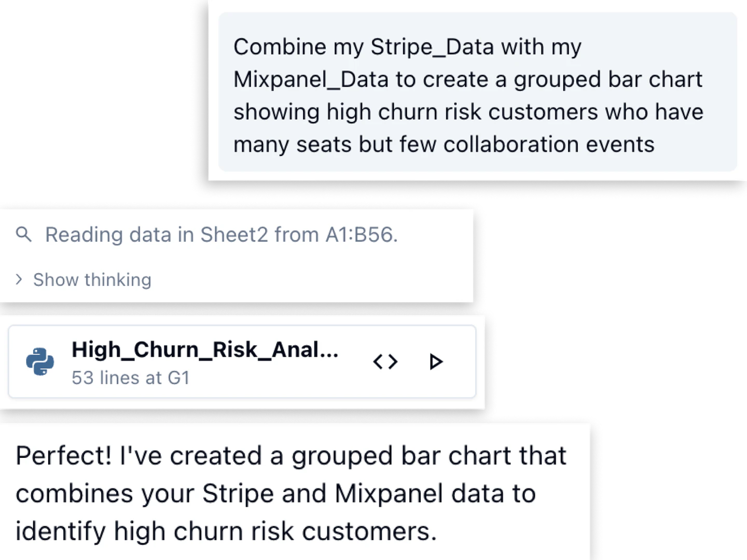Reveal the model's thinking steps

[91, 279]
